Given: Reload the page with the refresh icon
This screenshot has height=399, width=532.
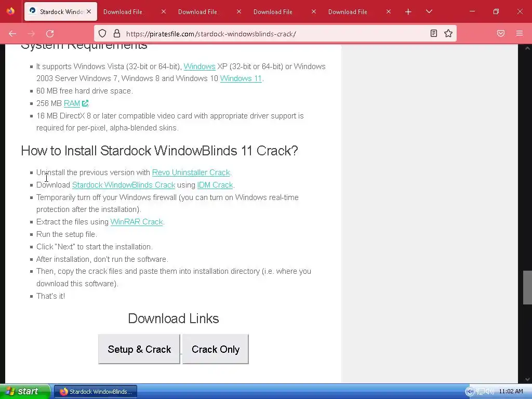Looking at the screenshot, I should click(50, 34).
